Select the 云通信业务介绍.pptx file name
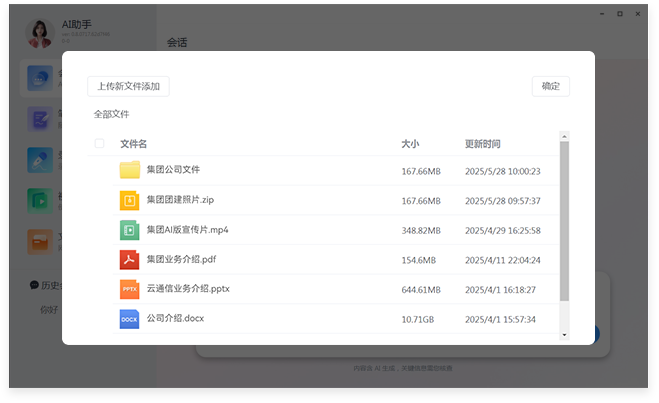 [x=188, y=290]
